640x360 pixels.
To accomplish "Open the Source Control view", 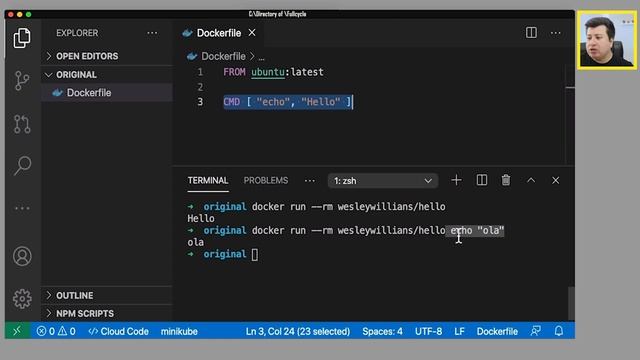I will [22, 80].
